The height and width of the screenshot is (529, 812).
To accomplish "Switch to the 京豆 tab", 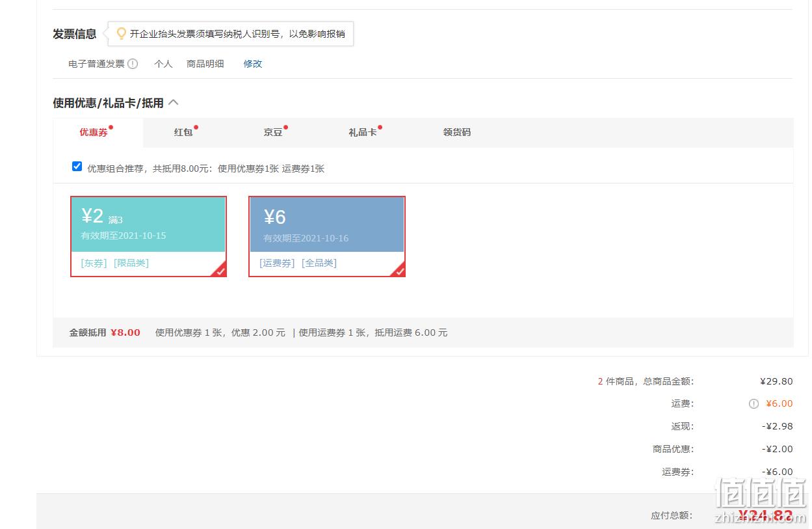I will [273, 132].
